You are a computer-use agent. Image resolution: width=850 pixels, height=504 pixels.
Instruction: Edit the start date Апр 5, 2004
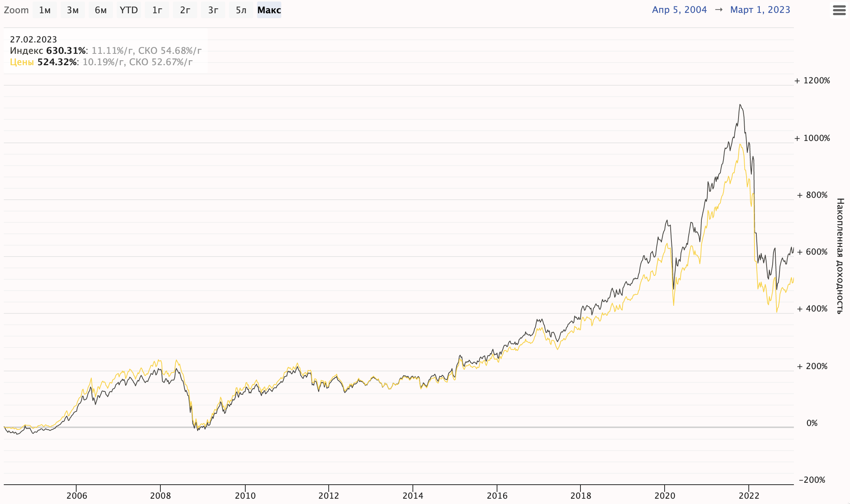pos(679,10)
